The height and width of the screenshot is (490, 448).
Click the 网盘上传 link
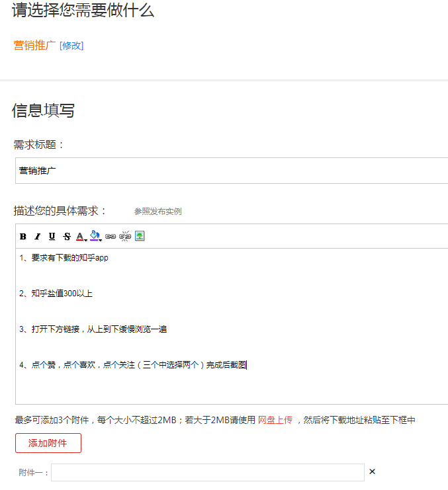coord(275,420)
